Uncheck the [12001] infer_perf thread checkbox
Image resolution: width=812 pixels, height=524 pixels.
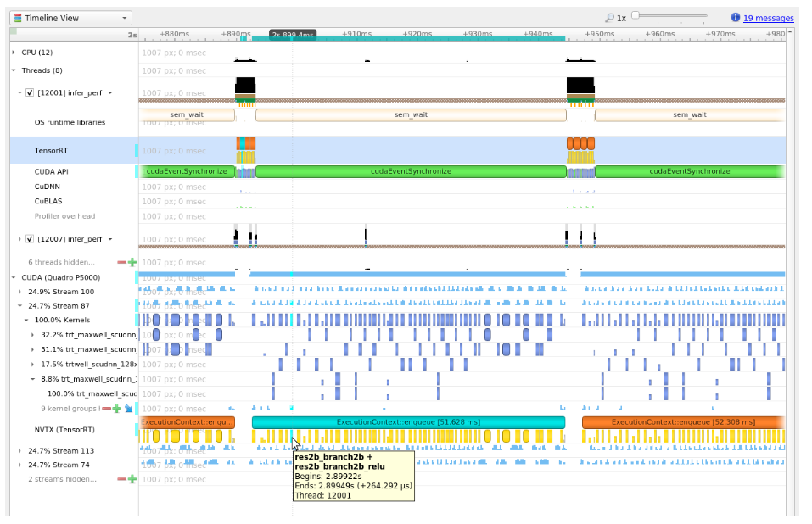point(30,93)
